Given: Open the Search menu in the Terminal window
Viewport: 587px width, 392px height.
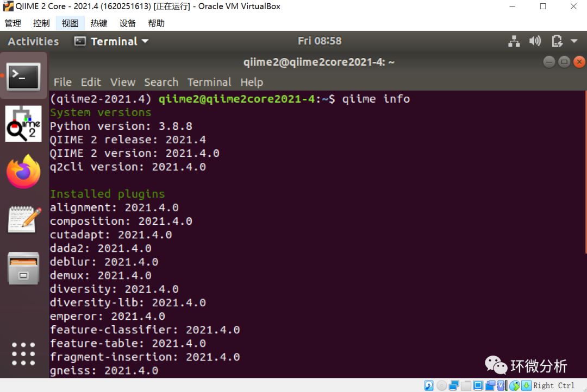Looking at the screenshot, I should (x=161, y=82).
